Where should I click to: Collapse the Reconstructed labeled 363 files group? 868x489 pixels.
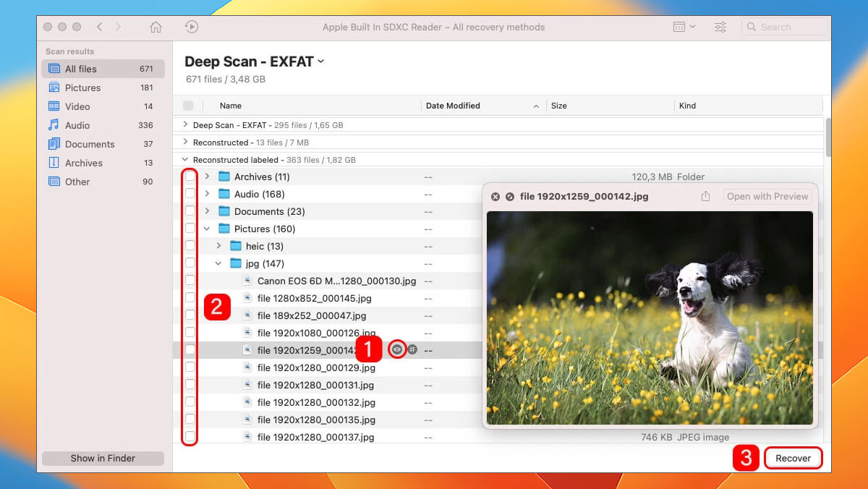pyautogui.click(x=185, y=160)
